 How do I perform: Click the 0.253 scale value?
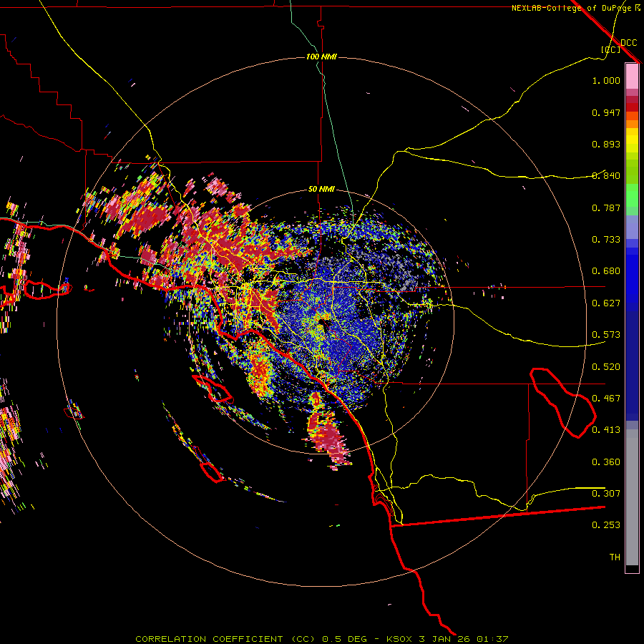click(606, 525)
